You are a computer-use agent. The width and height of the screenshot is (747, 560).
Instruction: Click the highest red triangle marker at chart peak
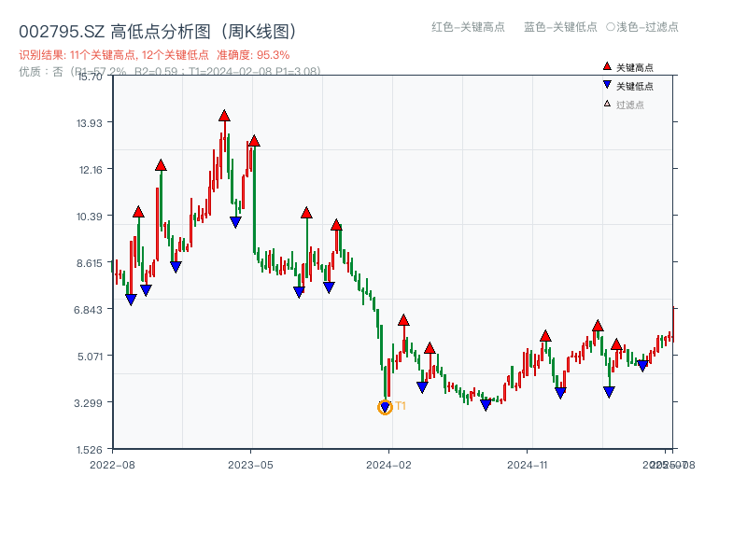point(224,116)
